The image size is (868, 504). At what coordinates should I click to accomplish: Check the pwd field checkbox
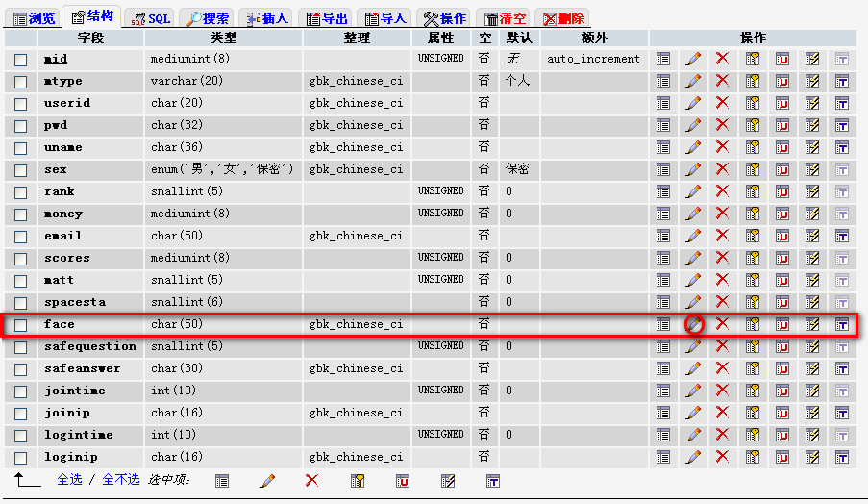tap(21, 126)
